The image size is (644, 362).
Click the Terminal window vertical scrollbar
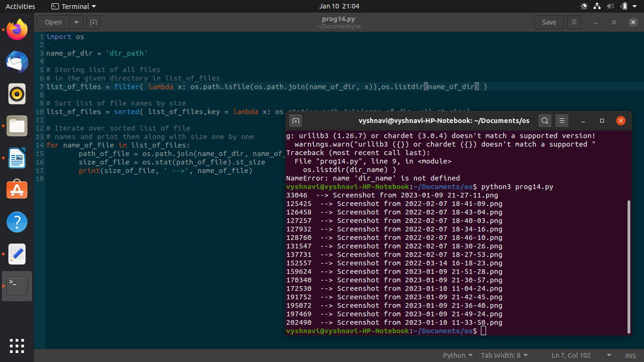click(628, 266)
